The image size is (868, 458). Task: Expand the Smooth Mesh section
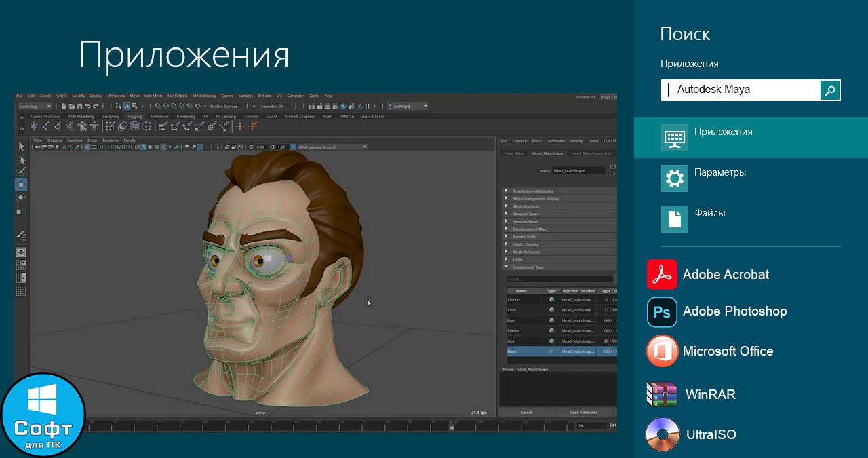(x=559, y=222)
